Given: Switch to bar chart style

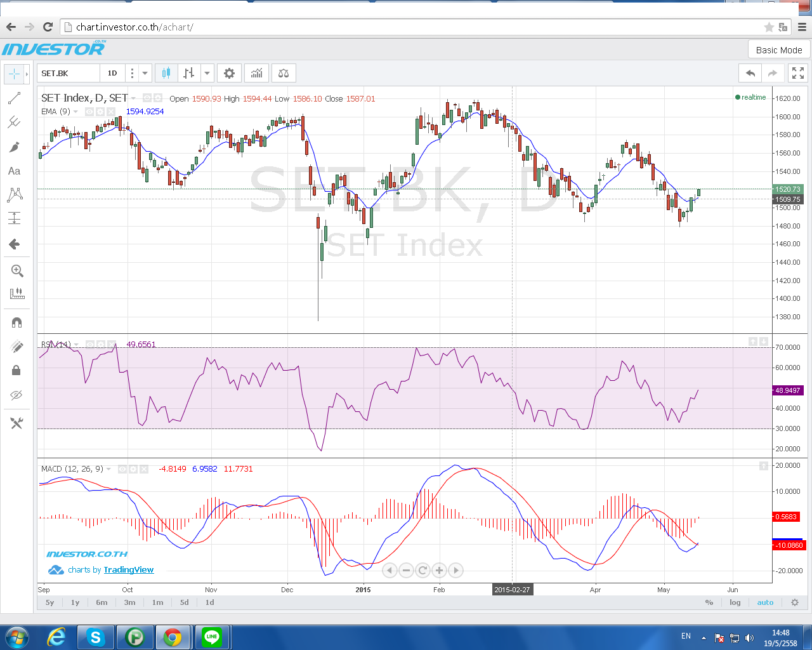Looking at the screenshot, I should point(189,74).
